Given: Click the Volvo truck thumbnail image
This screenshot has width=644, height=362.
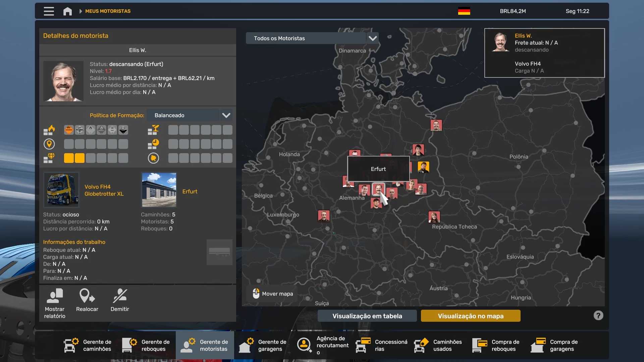Looking at the screenshot, I should (x=61, y=190).
